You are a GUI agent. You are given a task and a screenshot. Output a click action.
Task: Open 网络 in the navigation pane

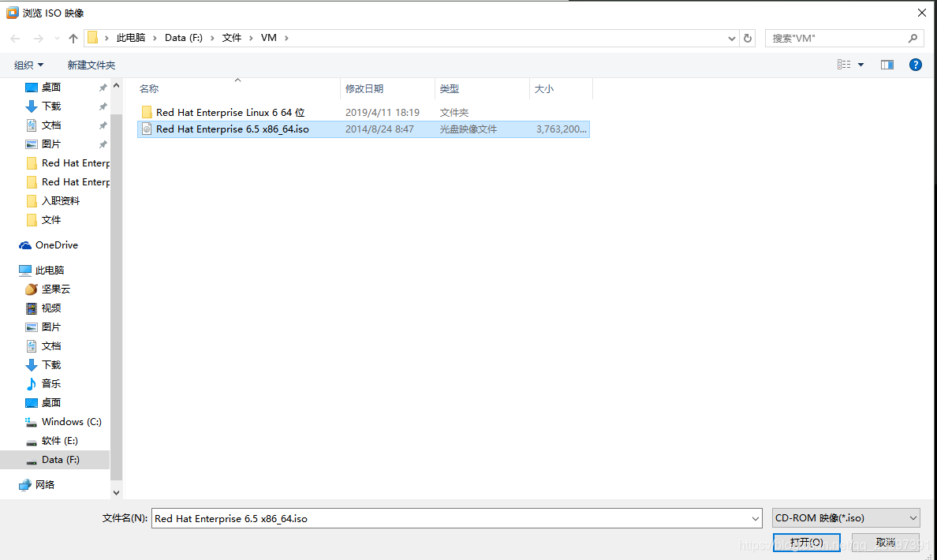point(45,485)
